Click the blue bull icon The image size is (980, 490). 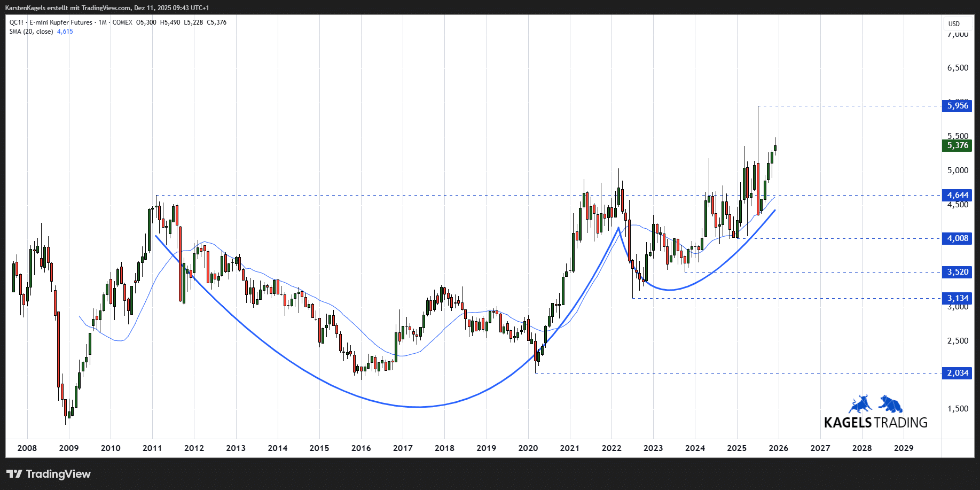click(x=860, y=405)
